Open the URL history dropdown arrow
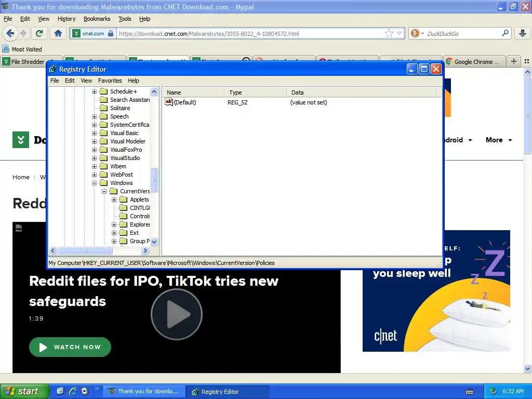532x399 pixels. tap(400, 34)
